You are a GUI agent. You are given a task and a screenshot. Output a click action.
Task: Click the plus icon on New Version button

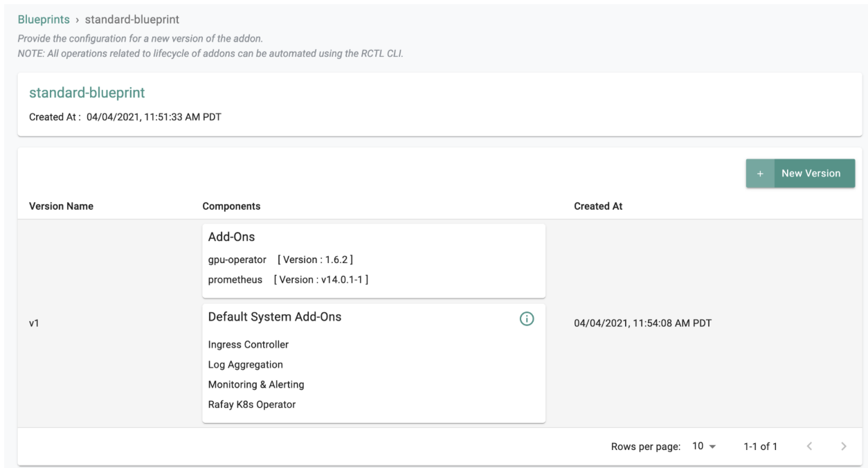[x=759, y=174]
